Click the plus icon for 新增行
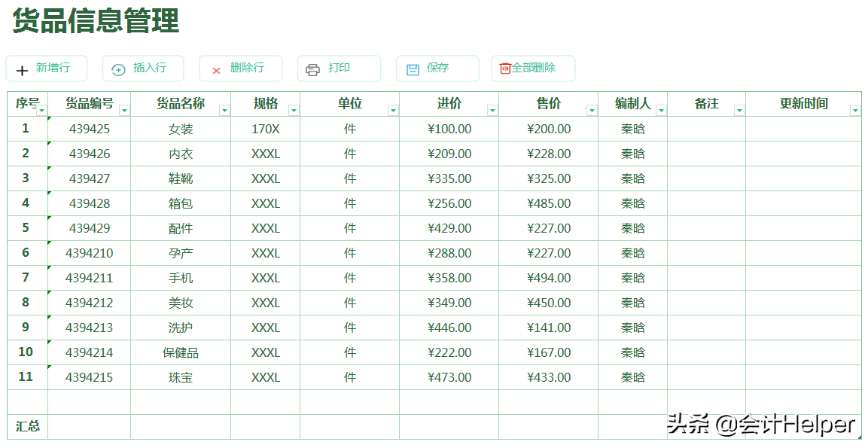The height and width of the screenshot is (448, 868). click(23, 70)
